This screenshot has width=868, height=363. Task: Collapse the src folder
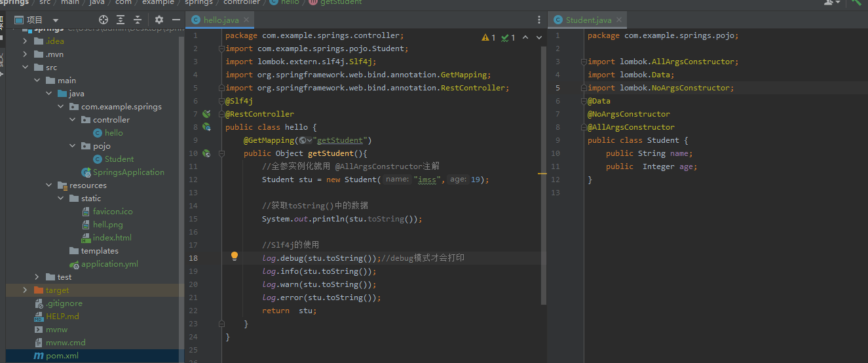coord(26,67)
